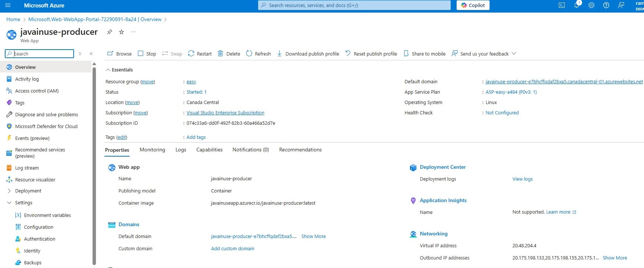Delete the web app

click(229, 54)
